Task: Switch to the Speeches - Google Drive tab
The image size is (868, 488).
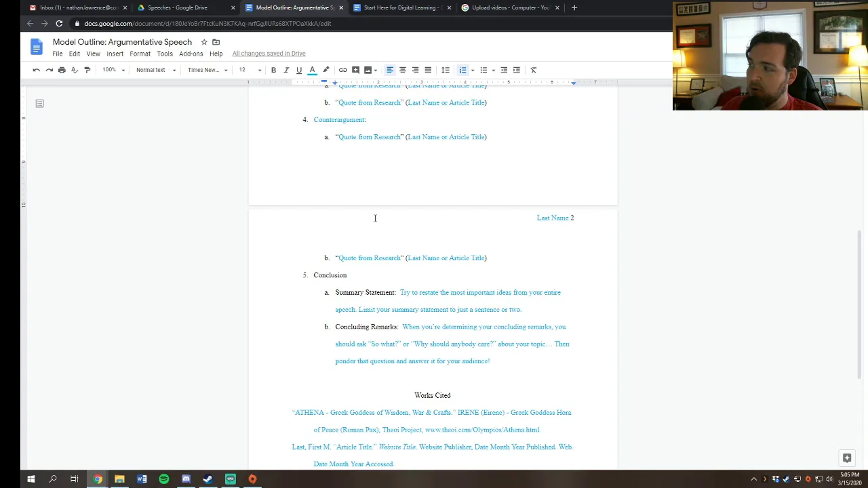Action: coord(185,7)
